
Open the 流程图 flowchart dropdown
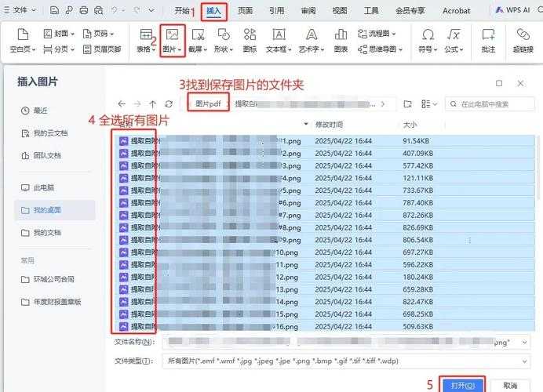pyautogui.click(x=377, y=34)
